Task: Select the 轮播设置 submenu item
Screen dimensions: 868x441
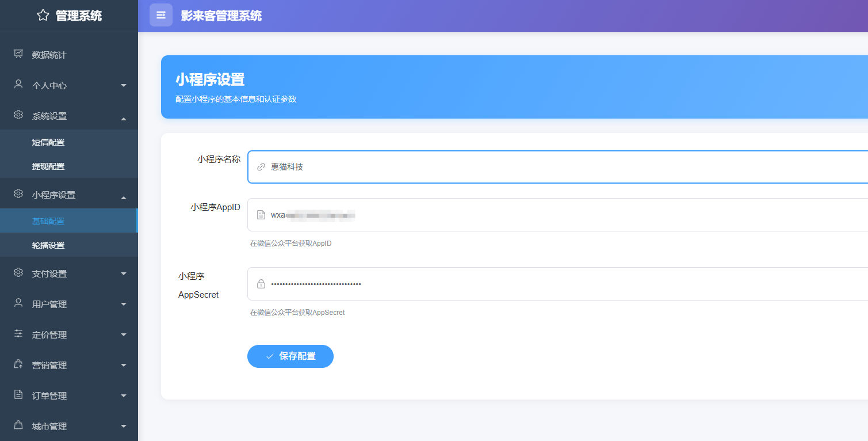Action: (48, 245)
